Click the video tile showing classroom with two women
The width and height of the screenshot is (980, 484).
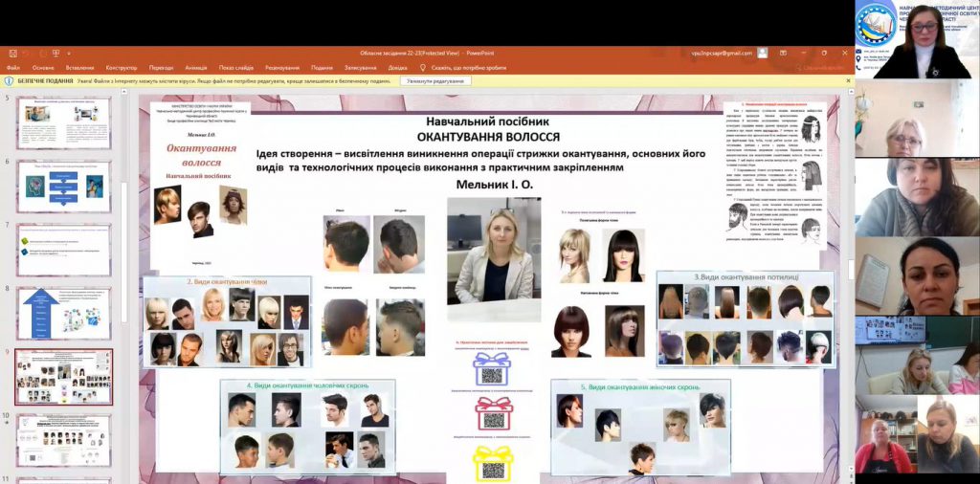pos(918,356)
